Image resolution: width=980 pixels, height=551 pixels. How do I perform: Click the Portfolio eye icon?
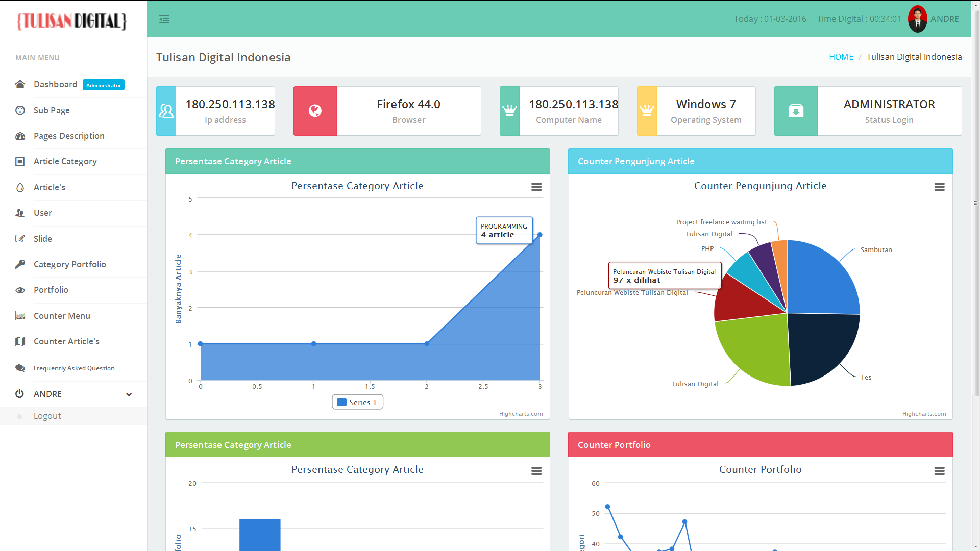pos(20,290)
